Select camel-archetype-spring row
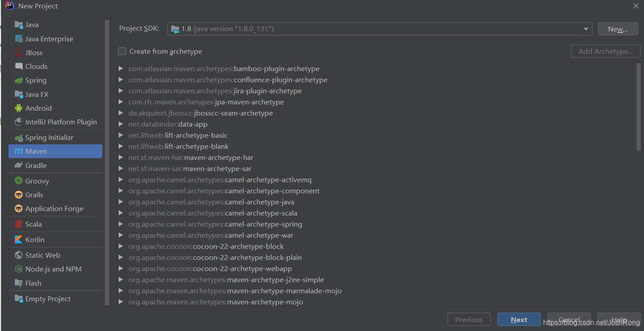The height and width of the screenshot is (331, 644). point(377,224)
